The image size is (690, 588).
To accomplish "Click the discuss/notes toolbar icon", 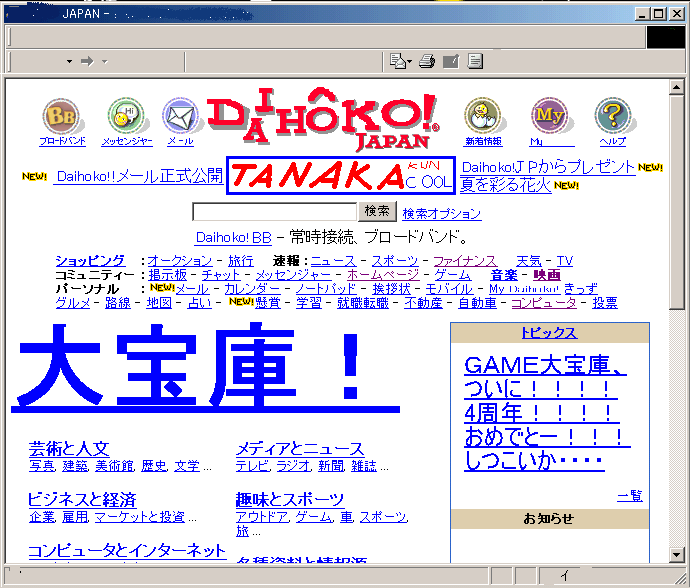I will pos(475,61).
